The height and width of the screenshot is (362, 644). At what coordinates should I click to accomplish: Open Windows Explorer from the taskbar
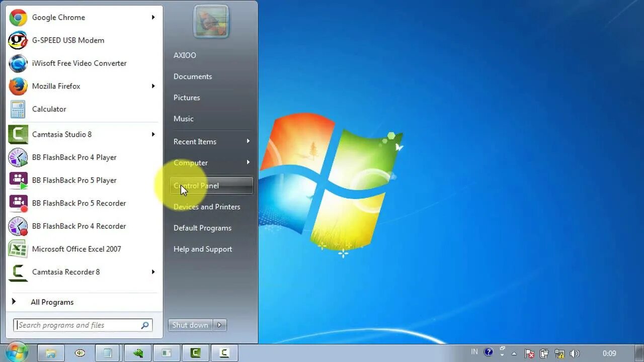[51, 353]
